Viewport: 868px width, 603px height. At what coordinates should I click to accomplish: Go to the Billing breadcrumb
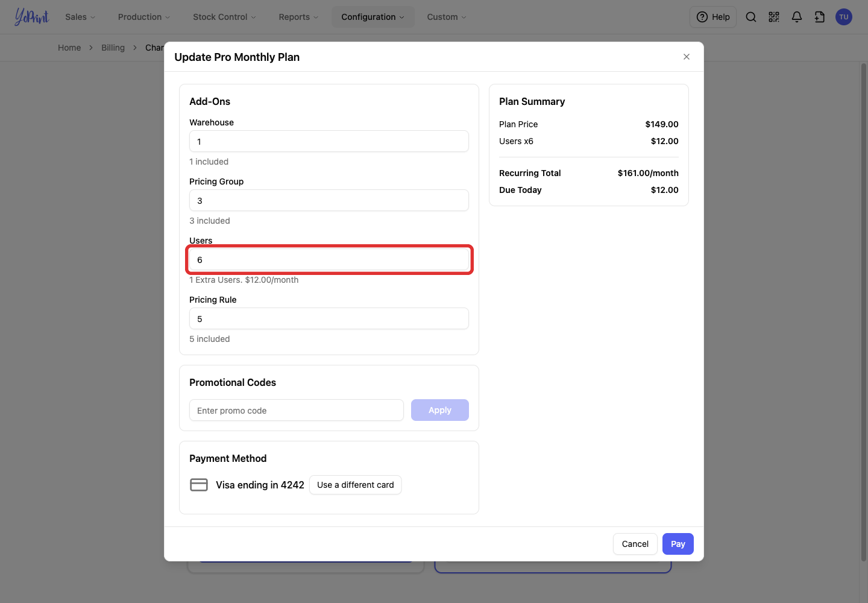click(x=113, y=48)
